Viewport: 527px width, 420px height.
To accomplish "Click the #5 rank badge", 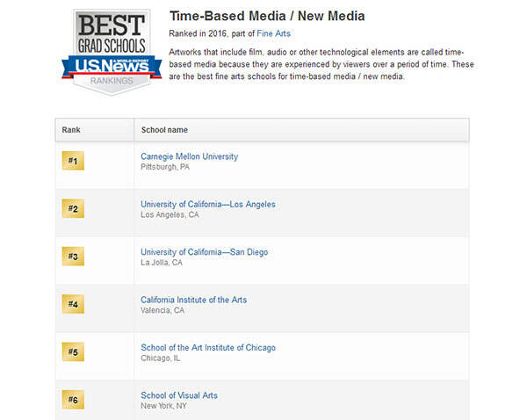I will (x=73, y=351).
